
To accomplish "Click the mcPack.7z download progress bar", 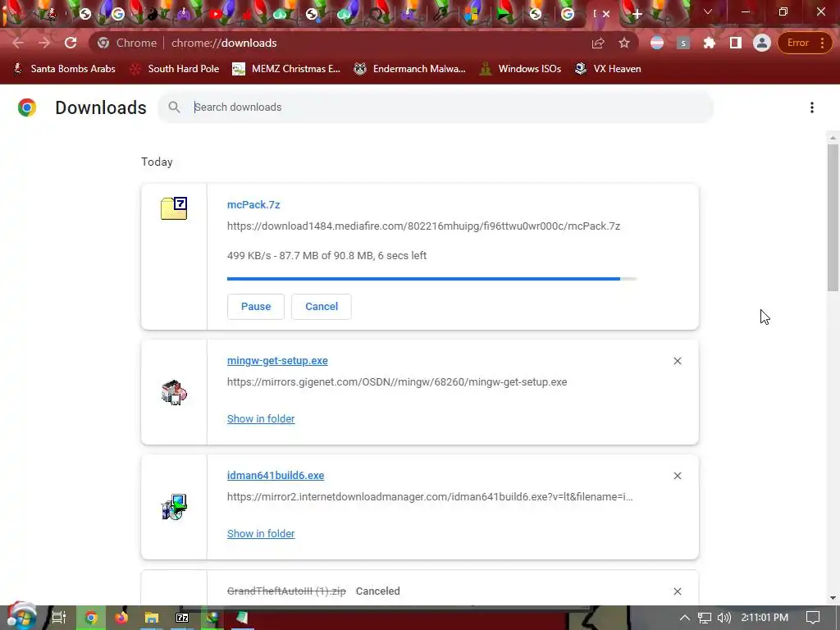I will coord(431,279).
